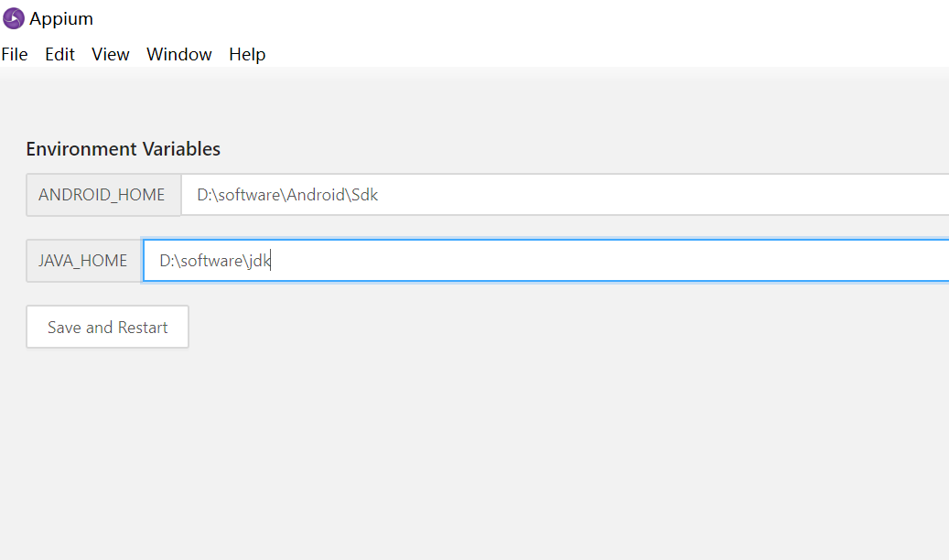Click the ANDROID_HOME label

pyautogui.click(x=103, y=195)
